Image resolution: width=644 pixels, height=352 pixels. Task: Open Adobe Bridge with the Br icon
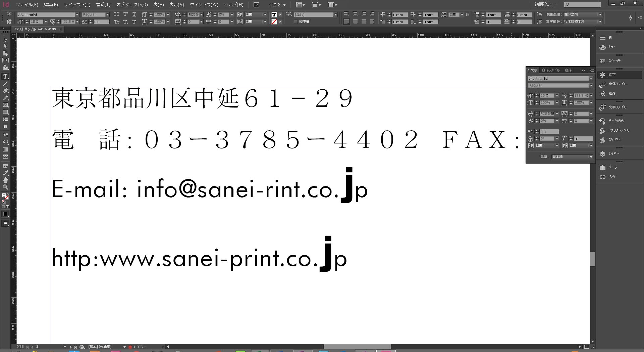tap(256, 5)
